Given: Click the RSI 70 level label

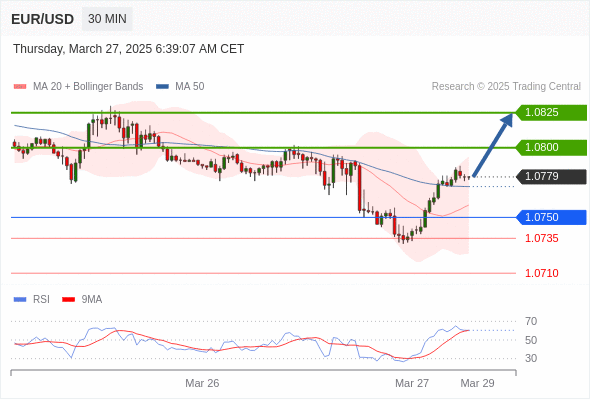Looking at the screenshot, I should tap(531, 321).
